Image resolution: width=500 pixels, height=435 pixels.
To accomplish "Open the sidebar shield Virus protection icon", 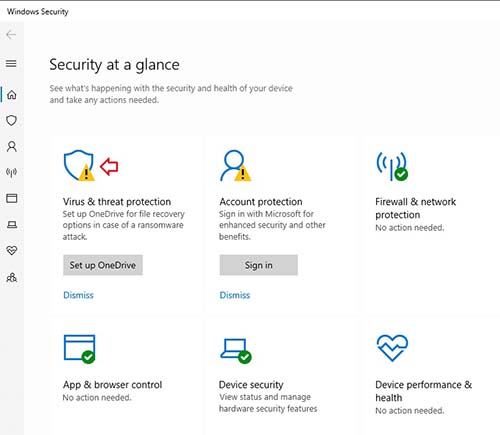I will 12,120.
